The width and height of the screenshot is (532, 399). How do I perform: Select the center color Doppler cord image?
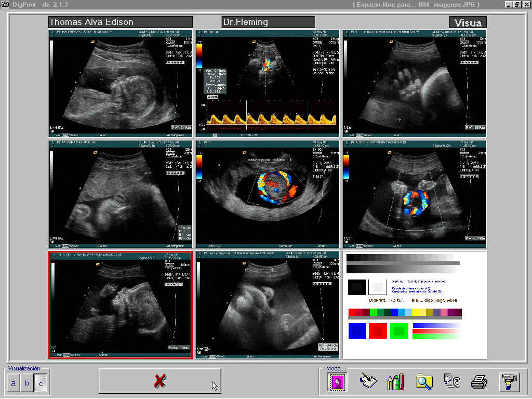click(268, 194)
